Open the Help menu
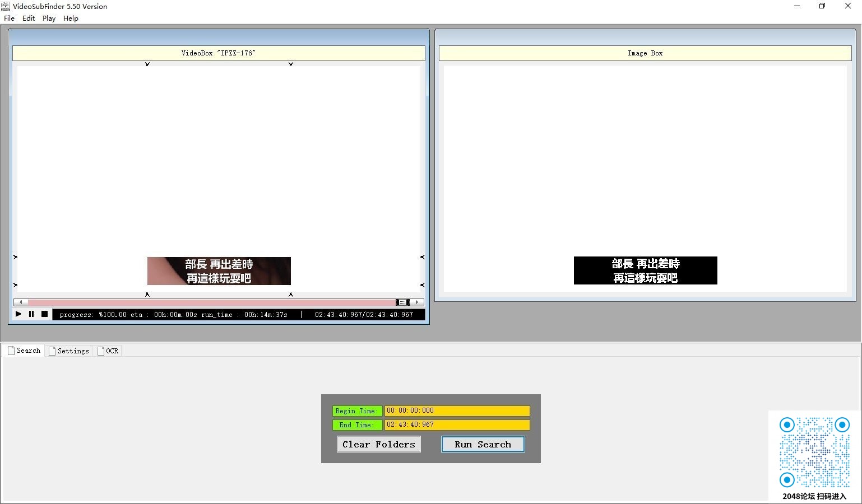862x504 pixels. click(71, 18)
